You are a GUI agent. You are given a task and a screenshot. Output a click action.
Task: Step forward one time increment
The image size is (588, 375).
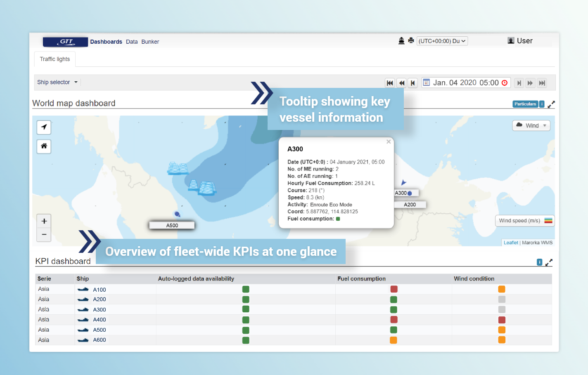(519, 83)
